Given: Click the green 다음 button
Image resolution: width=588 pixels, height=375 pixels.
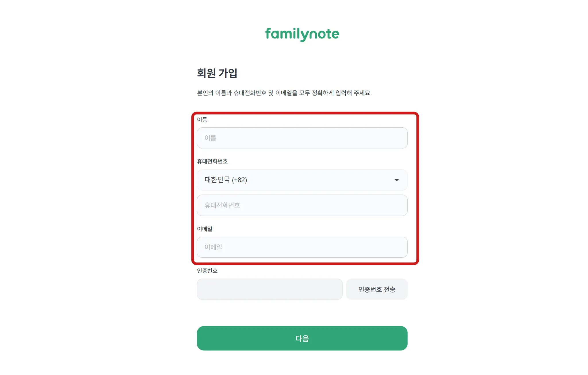Looking at the screenshot, I should pos(302,338).
